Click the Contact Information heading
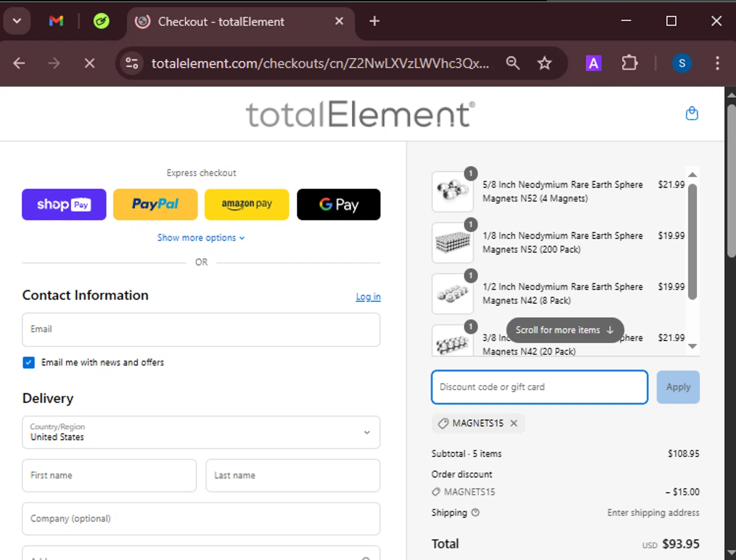The width and height of the screenshot is (736, 560). [85, 295]
